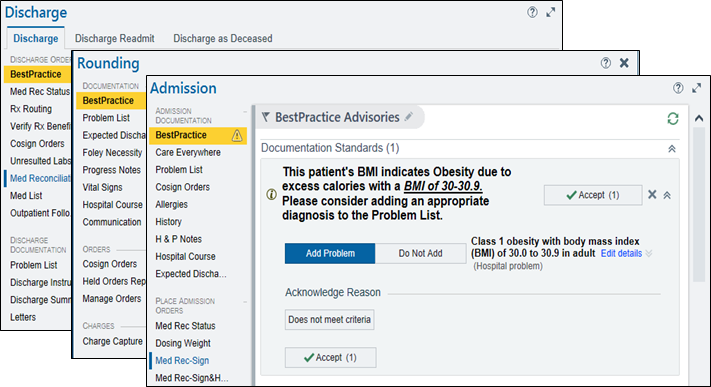Click the bottom Accept (1) button

click(331, 358)
